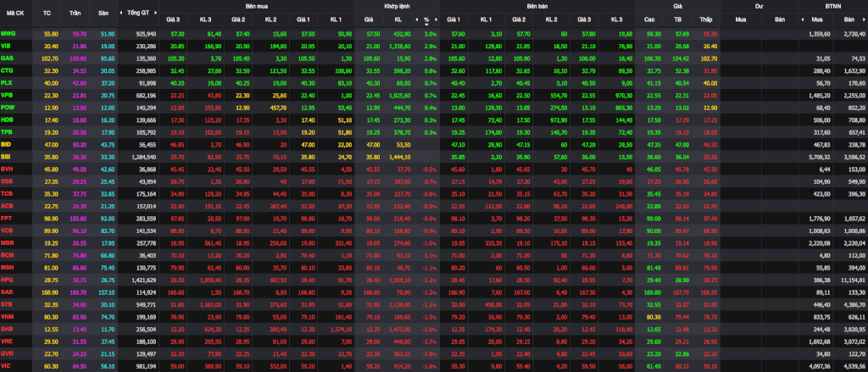Click HPG foreign sell value 11,154,81

[x=853, y=280]
